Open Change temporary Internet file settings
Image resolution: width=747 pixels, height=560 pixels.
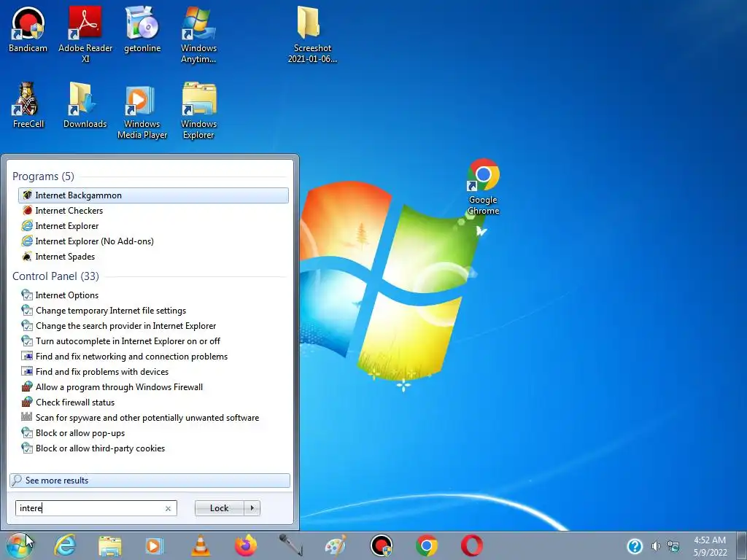coord(153,311)
